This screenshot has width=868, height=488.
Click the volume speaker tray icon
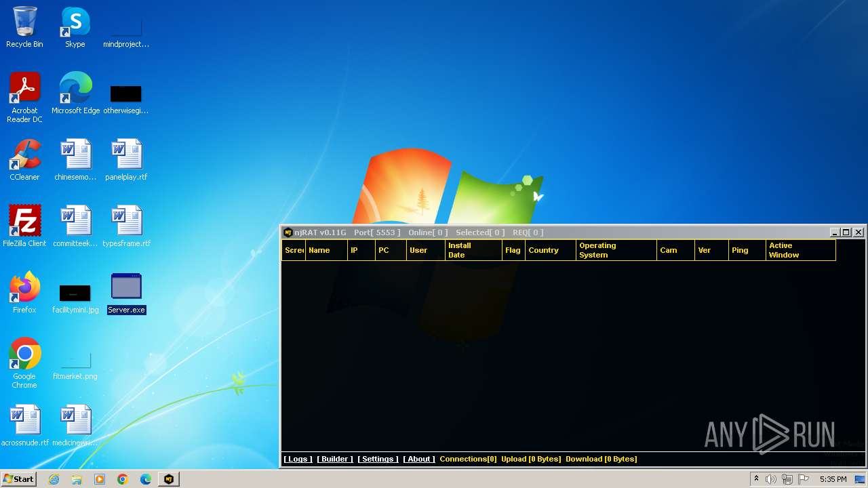coord(771,479)
